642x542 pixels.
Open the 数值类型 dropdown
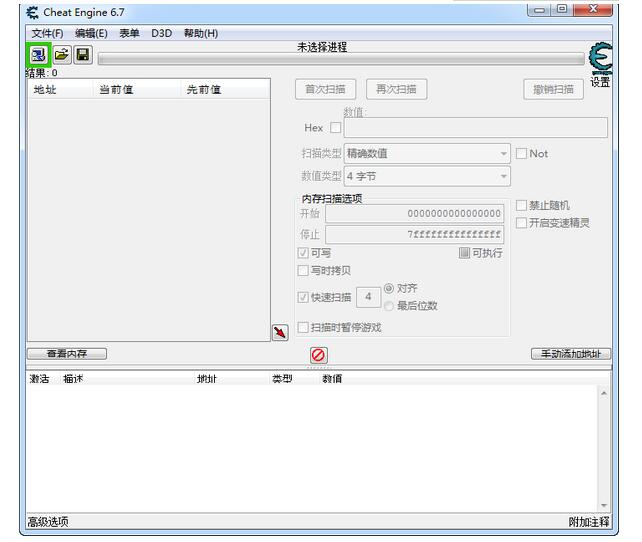(427, 176)
